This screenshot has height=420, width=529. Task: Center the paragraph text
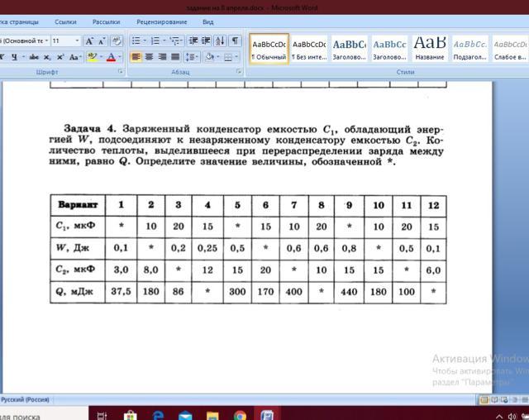pos(149,57)
